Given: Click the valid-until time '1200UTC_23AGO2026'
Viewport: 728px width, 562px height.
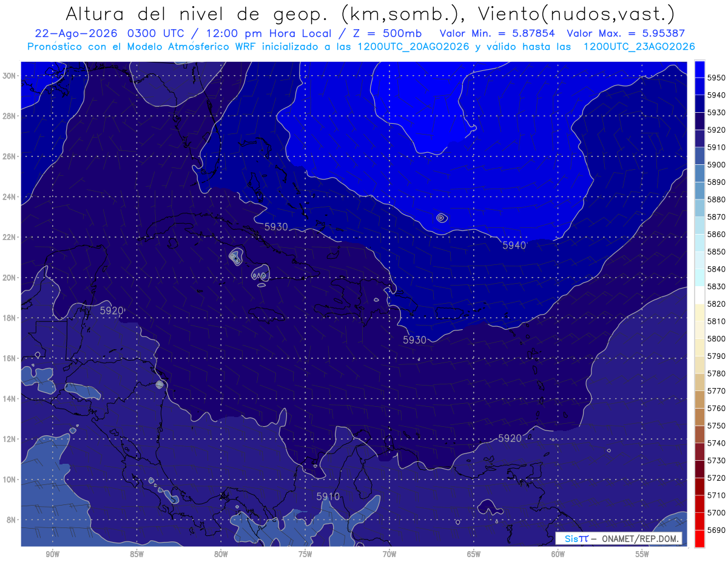Looking at the screenshot, I should click(639, 47).
